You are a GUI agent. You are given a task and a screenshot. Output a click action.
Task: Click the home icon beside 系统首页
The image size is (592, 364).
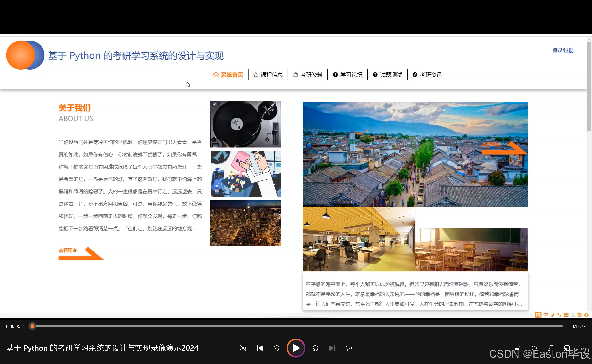216,75
